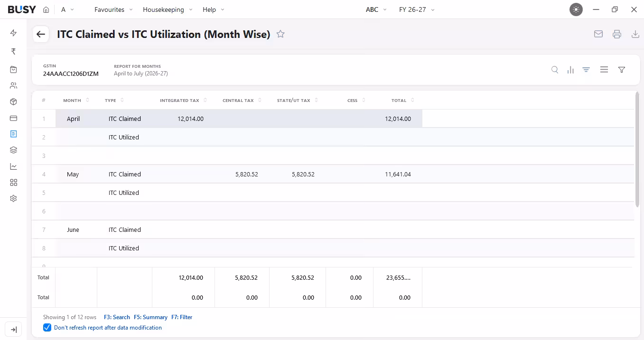Sort by Cess column header
This screenshot has width=644, height=340.
click(356, 100)
